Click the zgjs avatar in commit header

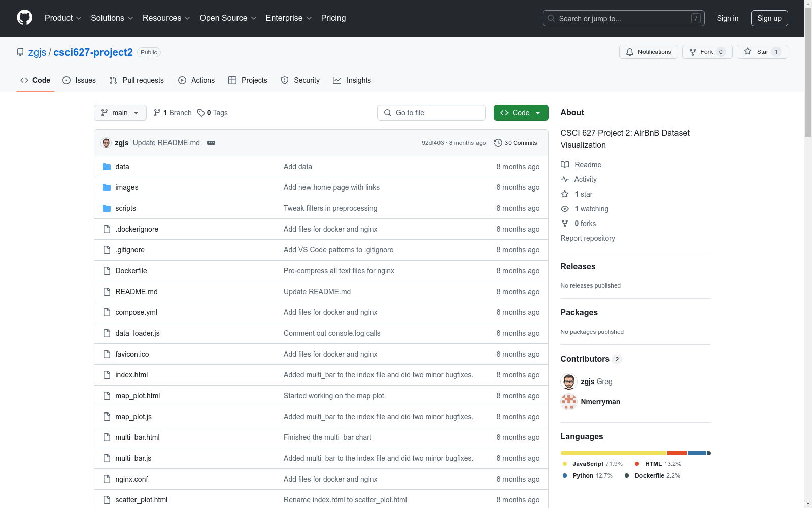click(106, 143)
